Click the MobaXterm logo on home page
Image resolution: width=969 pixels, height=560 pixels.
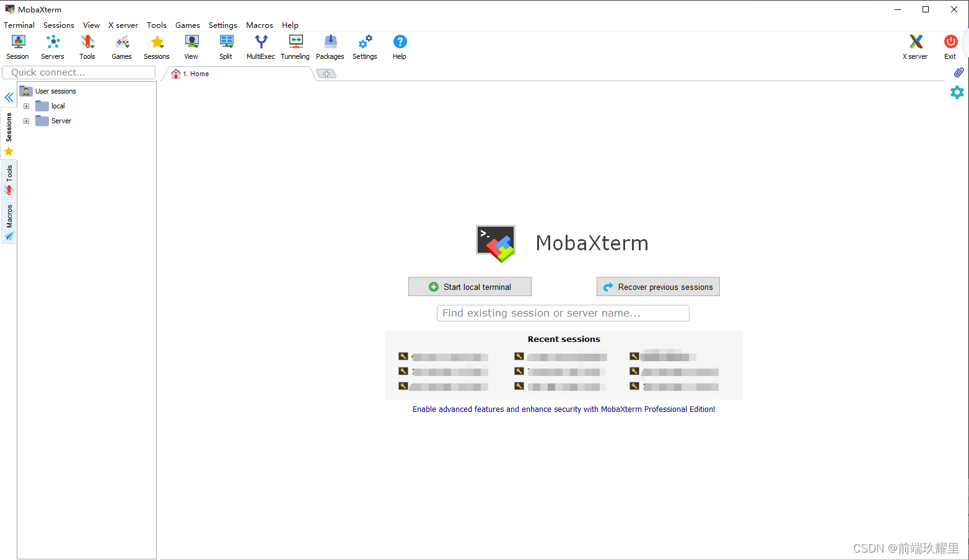496,243
